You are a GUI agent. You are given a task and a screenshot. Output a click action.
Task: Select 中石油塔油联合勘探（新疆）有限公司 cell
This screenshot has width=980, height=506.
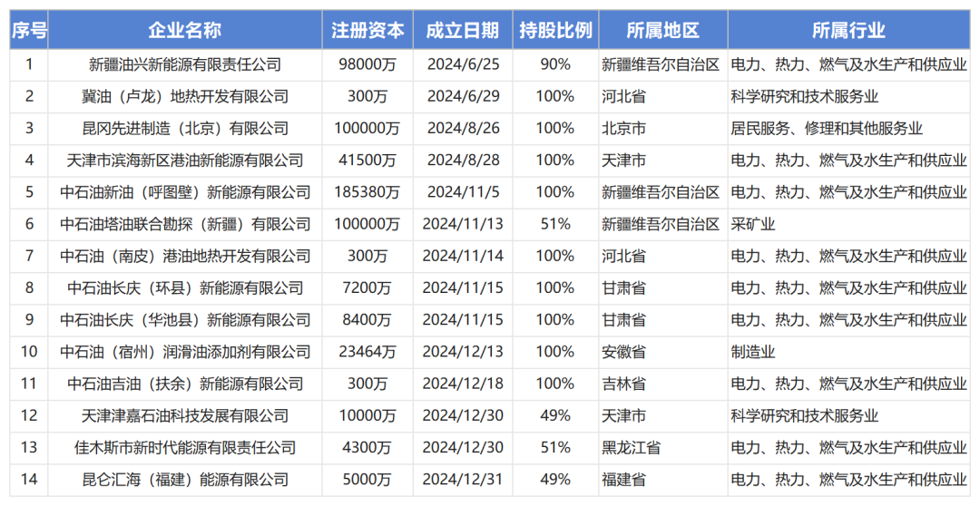point(185,224)
